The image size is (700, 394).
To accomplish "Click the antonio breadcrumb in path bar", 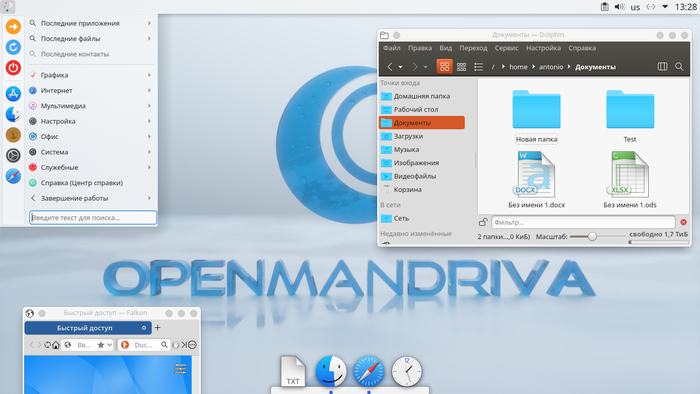I will click(x=551, y=67).
